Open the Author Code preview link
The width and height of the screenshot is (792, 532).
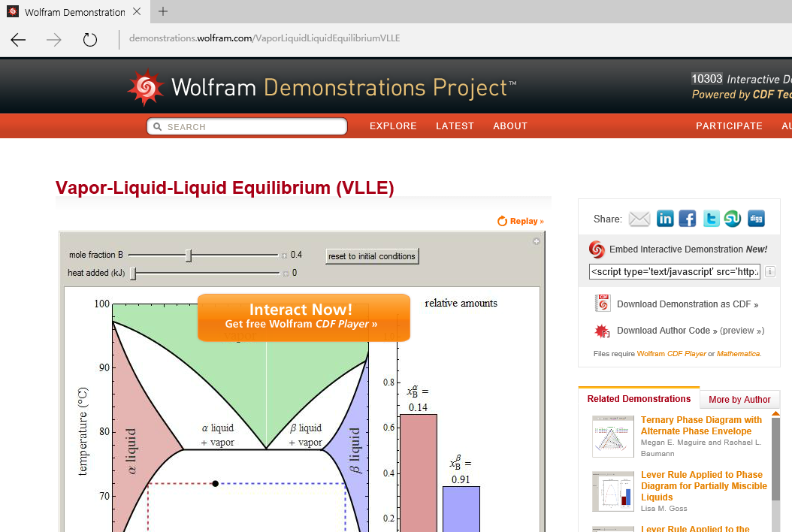tap(742, 331)
